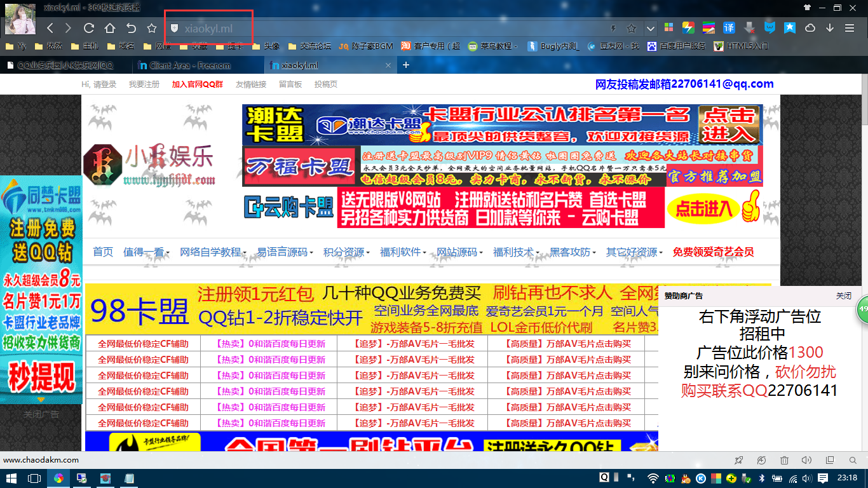The height and width of the screenshot is (488, 868).
Task: Open the four-color apps grid extension
Action: point(668,28)
